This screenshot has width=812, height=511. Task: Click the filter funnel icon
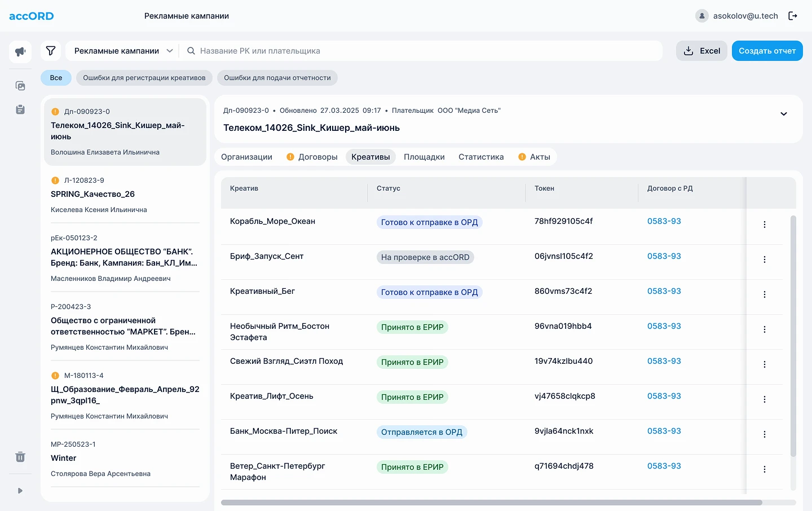[51, 51]
